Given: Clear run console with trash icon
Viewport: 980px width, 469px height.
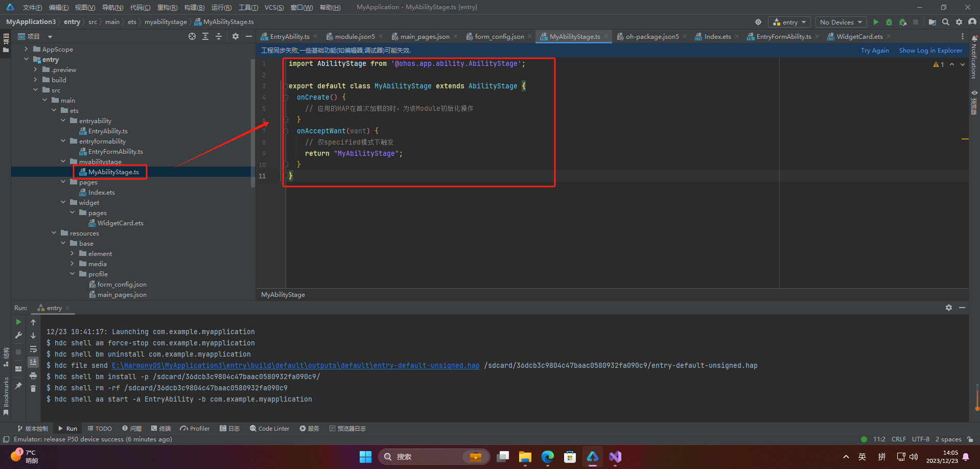Looking at the screenshot, I should coord(33,389).
